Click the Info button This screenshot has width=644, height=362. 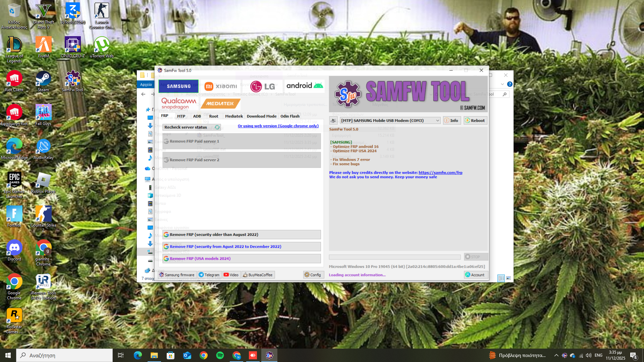[451, 121]
